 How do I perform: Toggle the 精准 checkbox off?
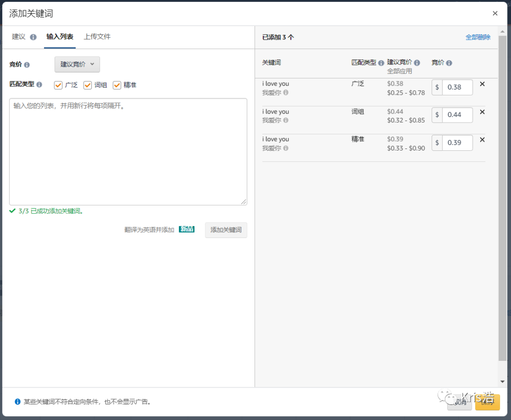[x=116, y=85]
